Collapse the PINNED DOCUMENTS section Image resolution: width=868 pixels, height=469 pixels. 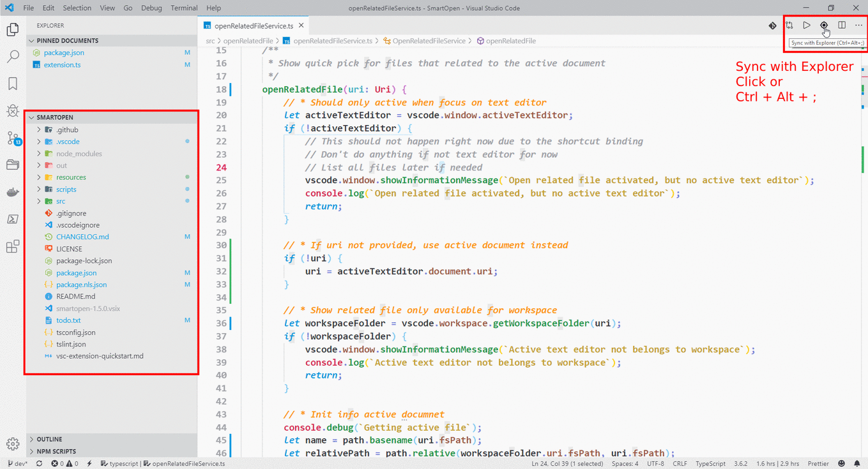[x=112, y=40]
